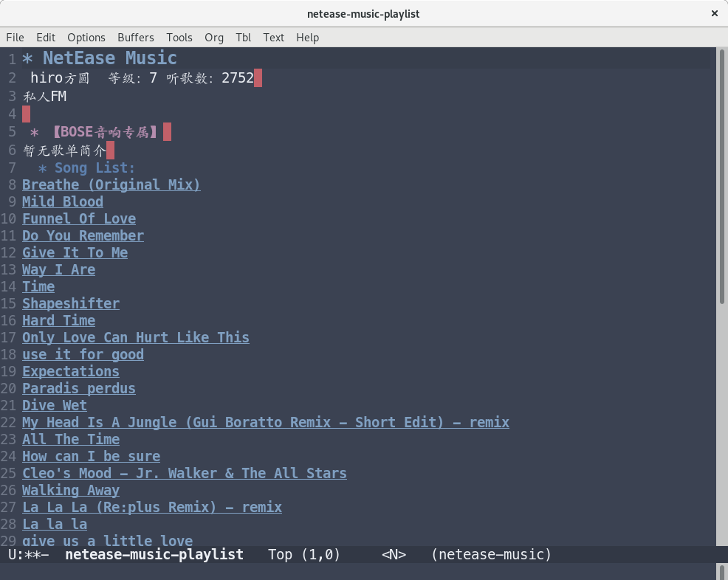The height and width of the screenshot is (580, 728).
Task: Open Cleo's Mood - Jr. Walker link
Action: tap(185, 473)
